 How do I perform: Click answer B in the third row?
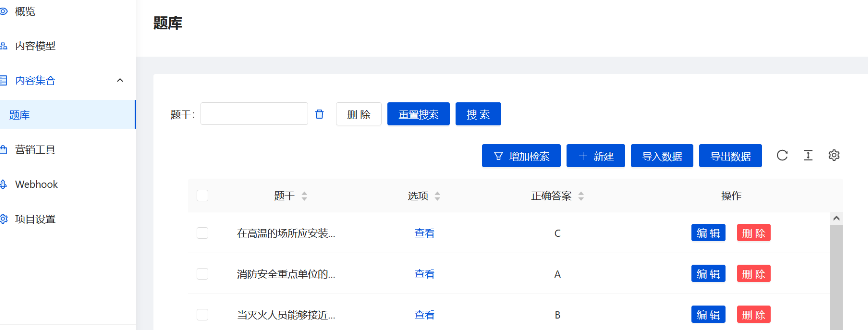[557, 315]
